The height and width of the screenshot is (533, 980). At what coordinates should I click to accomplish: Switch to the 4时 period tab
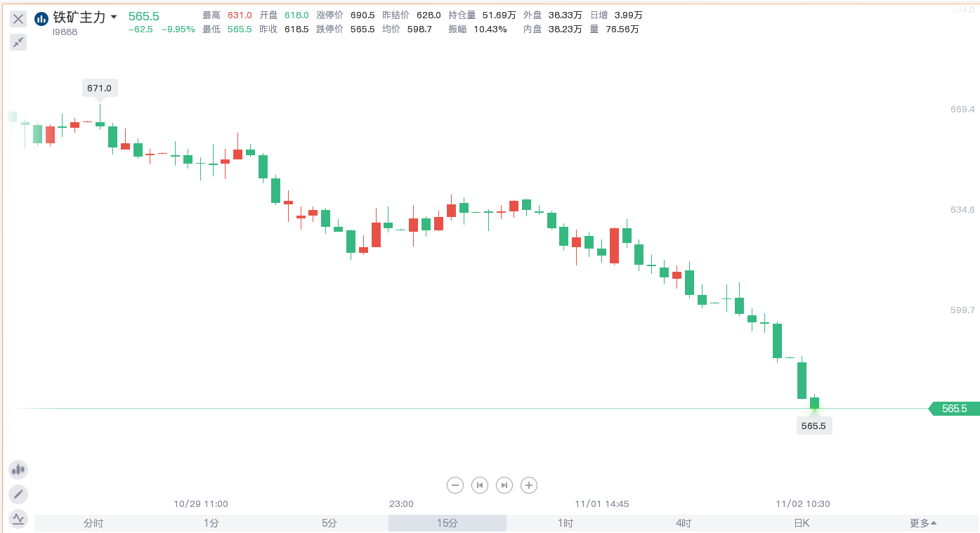click(684, 523)
